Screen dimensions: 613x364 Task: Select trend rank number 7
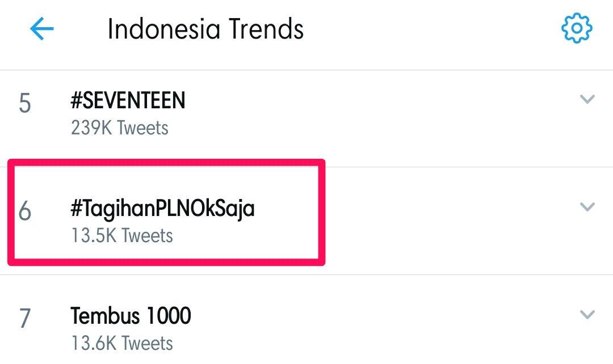coord(25,319)
